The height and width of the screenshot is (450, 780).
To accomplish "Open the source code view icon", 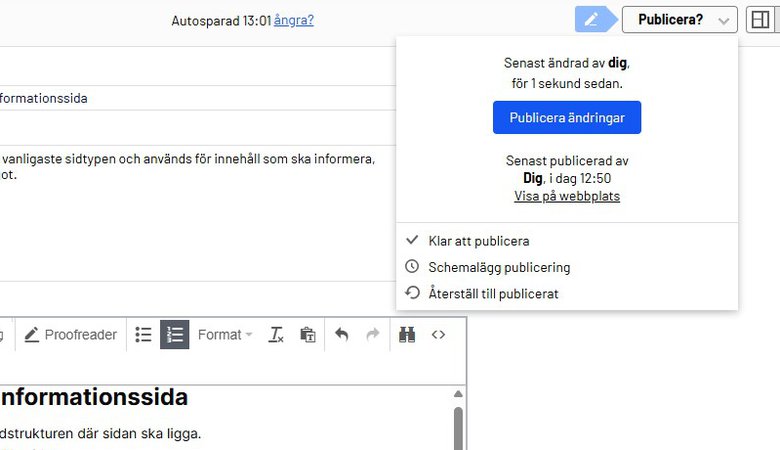I will click(x=438, y=335).
